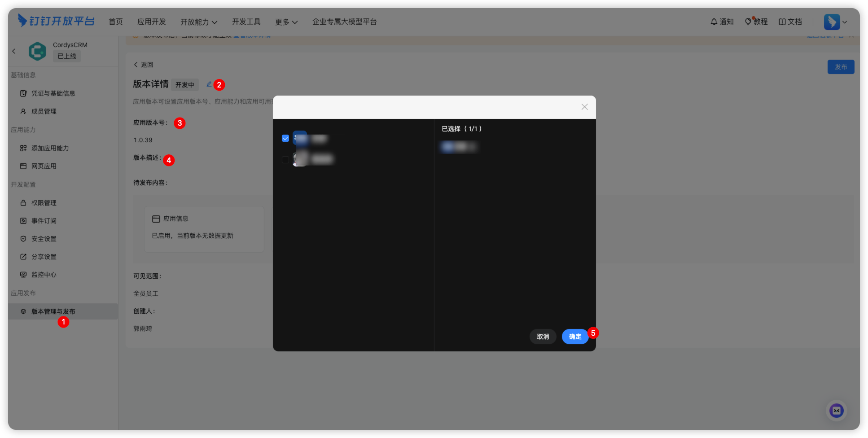Open the floating assistant chat icon

(836, 411)
